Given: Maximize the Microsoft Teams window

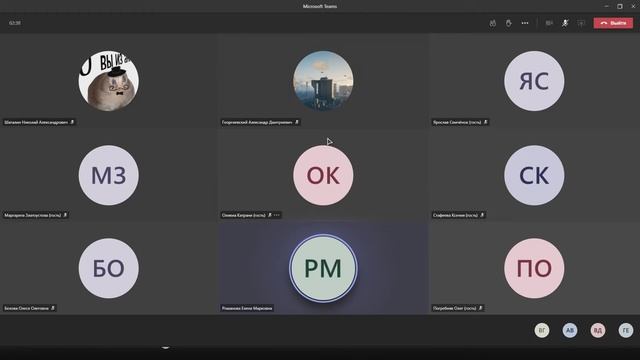Looking at the screenshot, I should (x=620, y=6).
